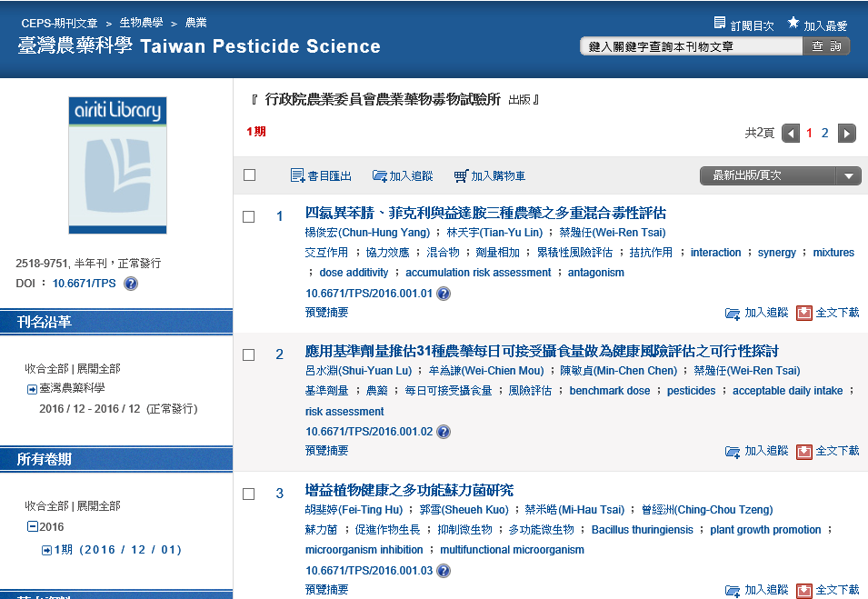Click author 胡斐婷(Fei-Ting Hu)
Image resolution: width=868 pixels, height=599 pixels.
pyautogui.click(x=354, y=510)
